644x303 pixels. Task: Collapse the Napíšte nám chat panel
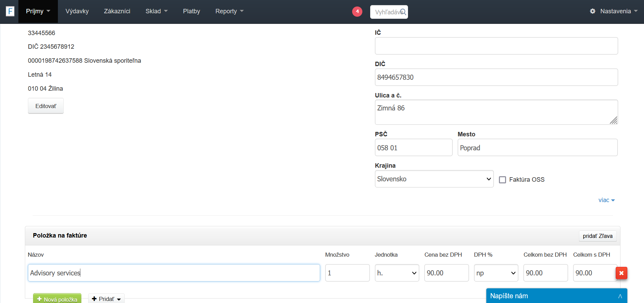[x=620, y=296]
